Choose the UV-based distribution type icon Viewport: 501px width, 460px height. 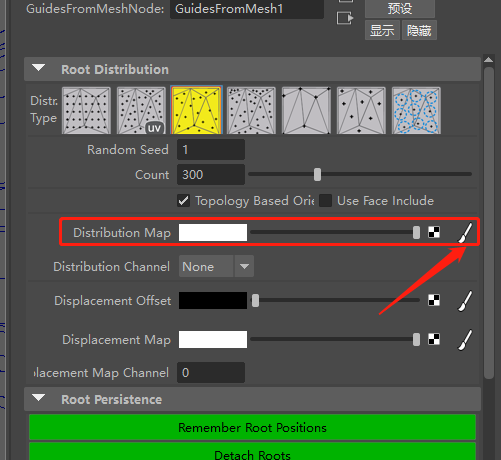point(141,110)
